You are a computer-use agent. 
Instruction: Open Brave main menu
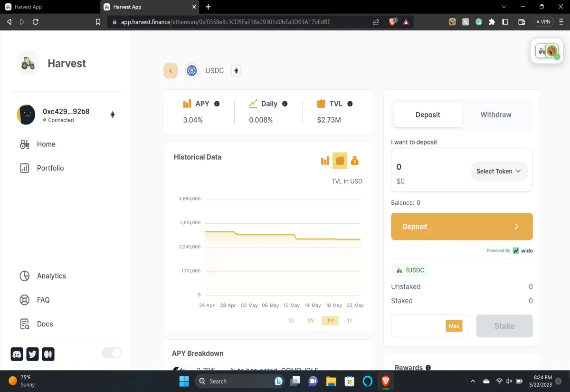pos(561,22)
